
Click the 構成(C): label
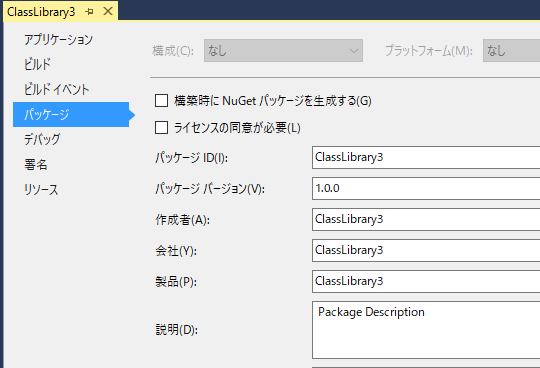coord(173,51)
